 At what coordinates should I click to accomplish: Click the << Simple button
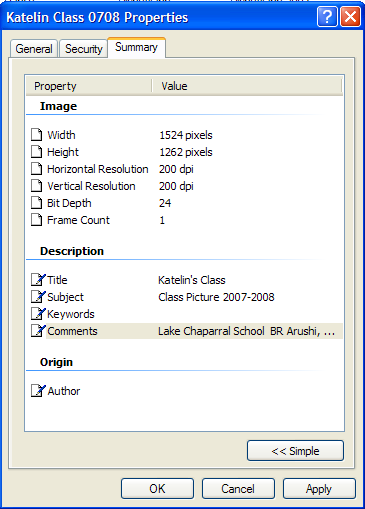[x=295, y=451]
